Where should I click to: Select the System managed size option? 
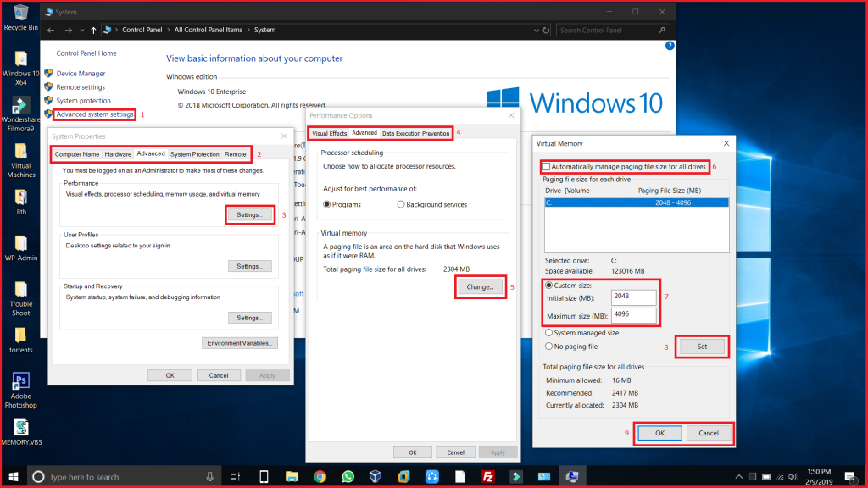click(x=548, y=333)
